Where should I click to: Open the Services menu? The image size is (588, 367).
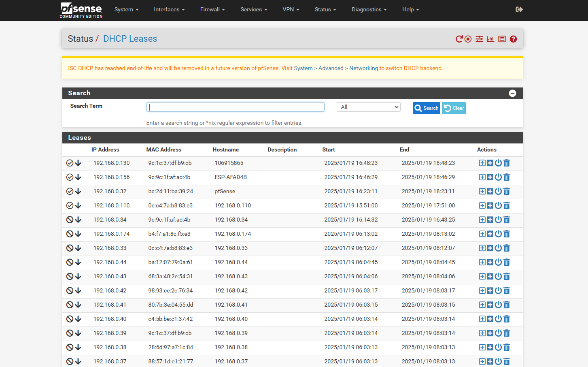(254, 9)
